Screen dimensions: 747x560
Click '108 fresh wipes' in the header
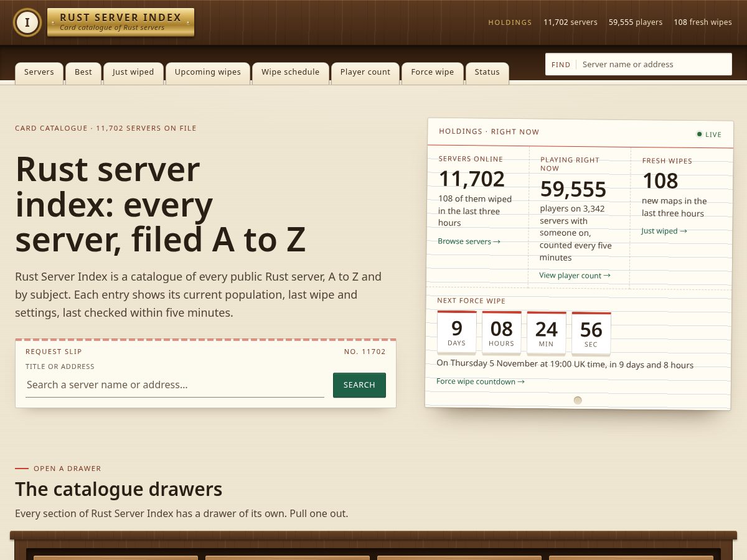703,22
